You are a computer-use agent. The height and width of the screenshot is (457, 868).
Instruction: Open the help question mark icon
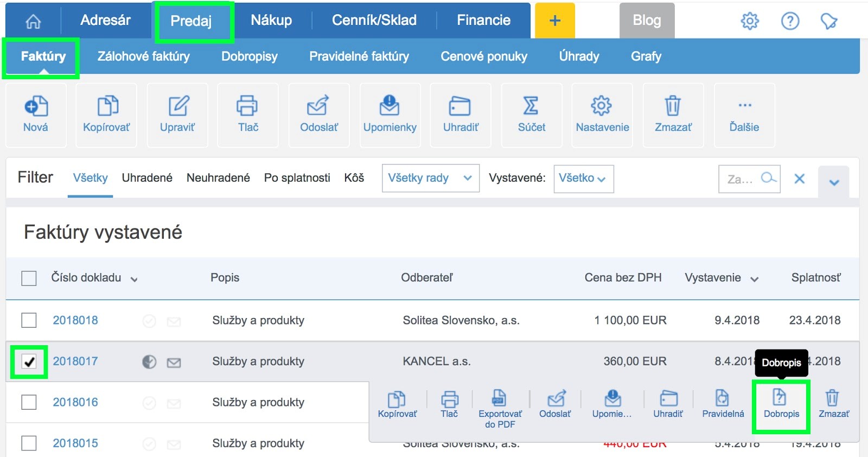click(790, 21)
